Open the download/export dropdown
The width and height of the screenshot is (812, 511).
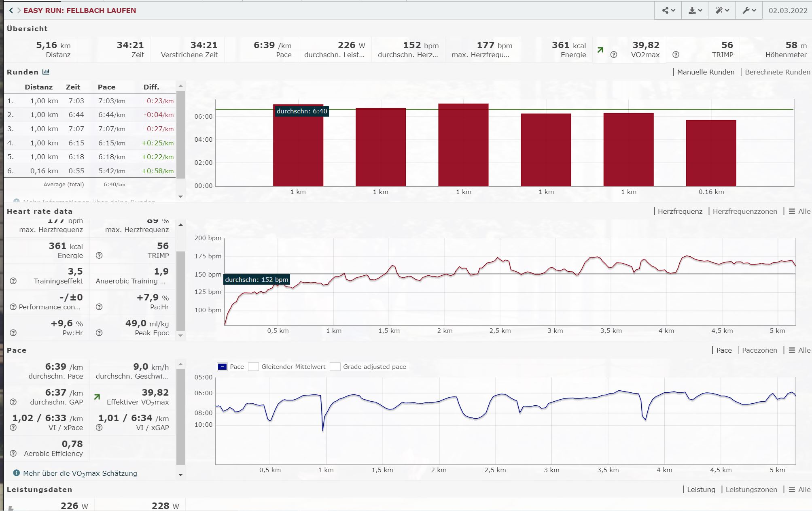pos(695,11)
